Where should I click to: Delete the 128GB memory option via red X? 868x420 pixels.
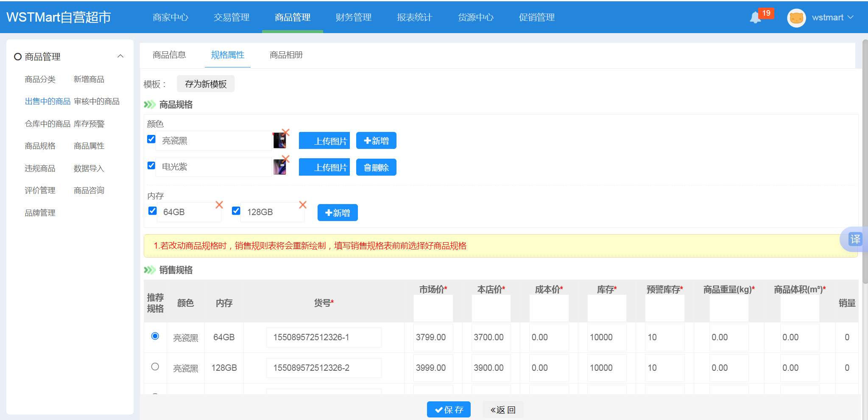click(303, 205)
